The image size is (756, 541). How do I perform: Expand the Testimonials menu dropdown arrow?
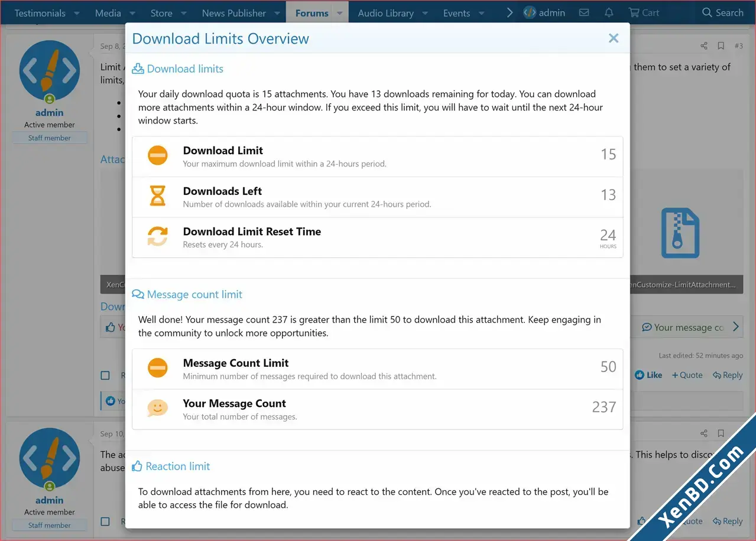point(77,13)
